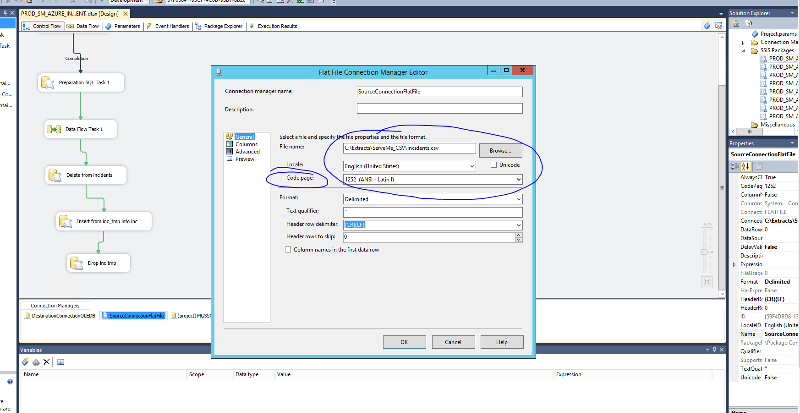Expand the Code page dropdown
Screen dimensions: 800x413
point(518,179)
